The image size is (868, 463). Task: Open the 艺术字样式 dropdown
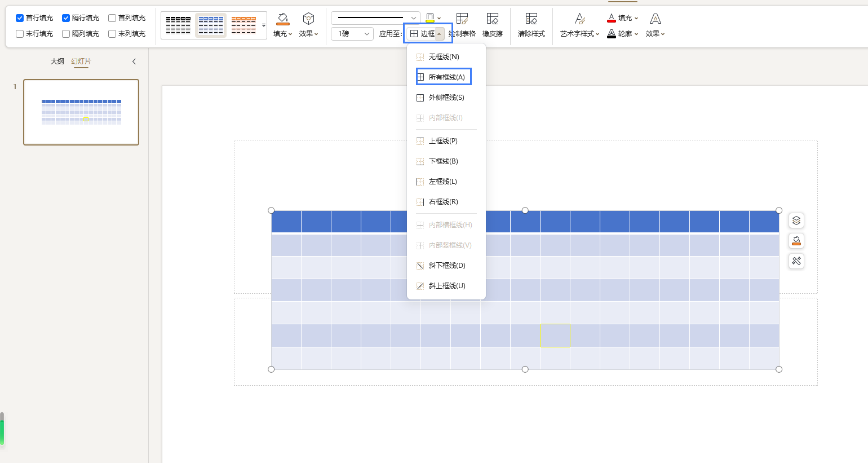tap(579, 34)
